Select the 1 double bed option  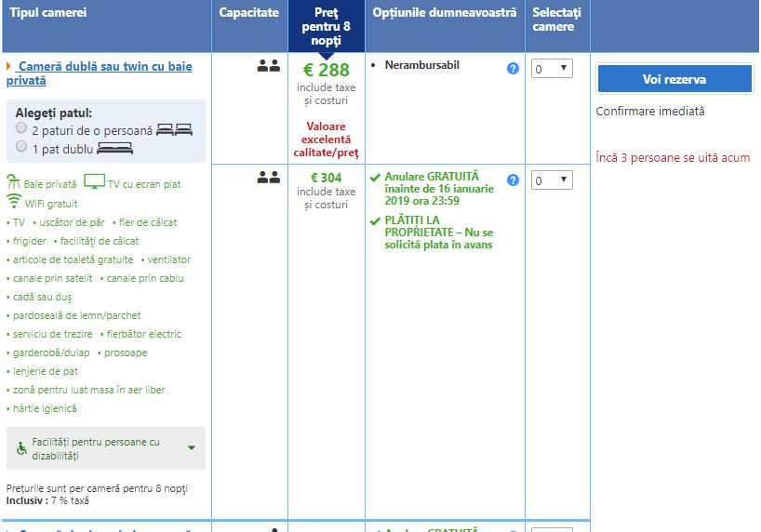tap(21, 146)
